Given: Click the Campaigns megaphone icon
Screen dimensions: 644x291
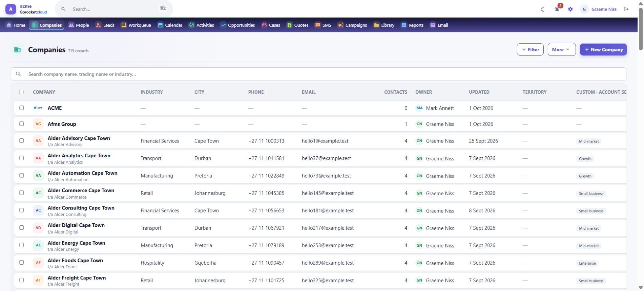Looking at the screenshot, I should click(340, 25).
